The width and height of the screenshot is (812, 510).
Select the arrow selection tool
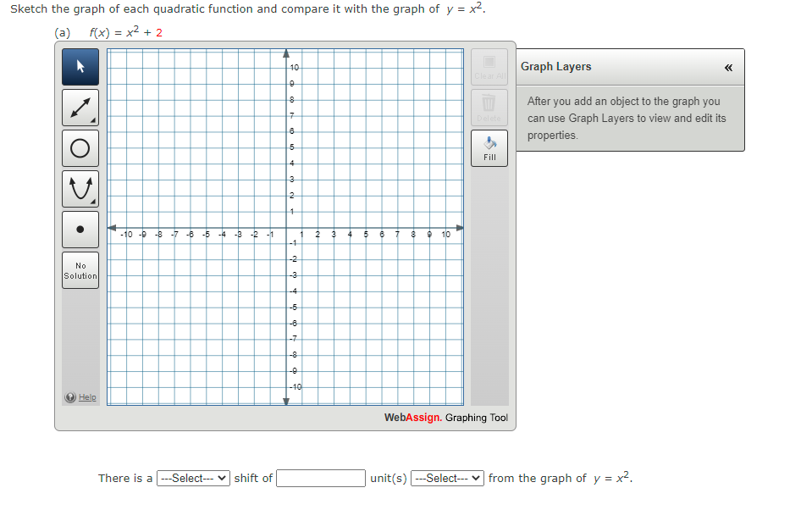click(80, 66)
